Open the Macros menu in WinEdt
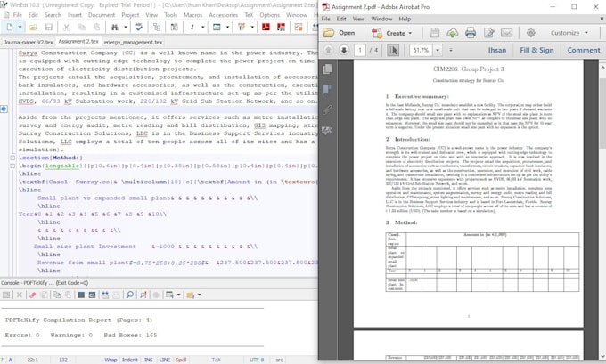Viewport: 606px width, 364px height. 192,15
